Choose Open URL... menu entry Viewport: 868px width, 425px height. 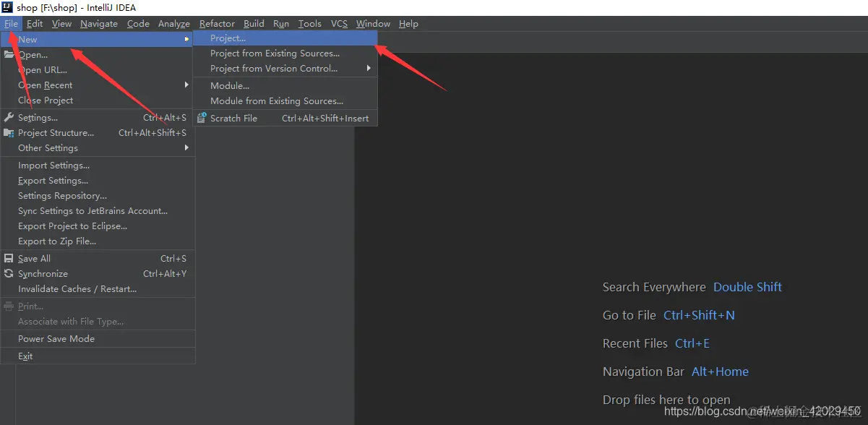click(x=98, y=70)
